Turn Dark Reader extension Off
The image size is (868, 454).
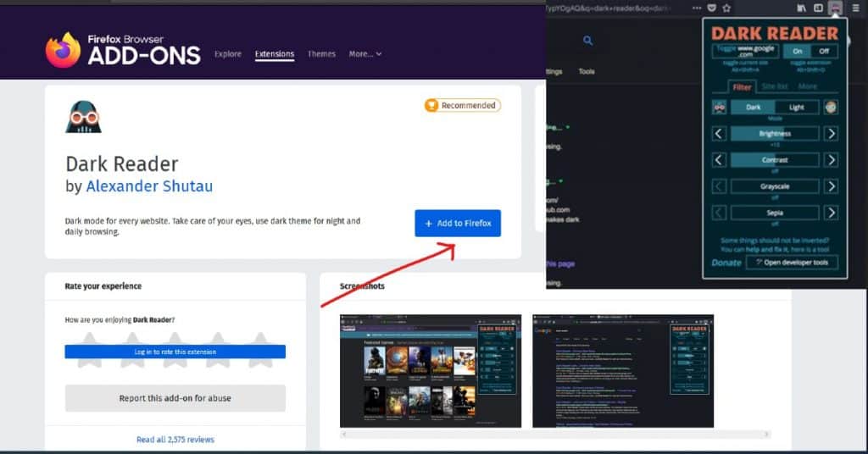pos(824,51)
